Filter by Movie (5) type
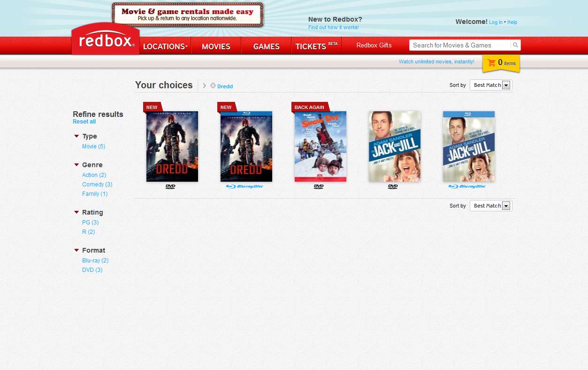 pyautogui.click(x=93, y=146)
